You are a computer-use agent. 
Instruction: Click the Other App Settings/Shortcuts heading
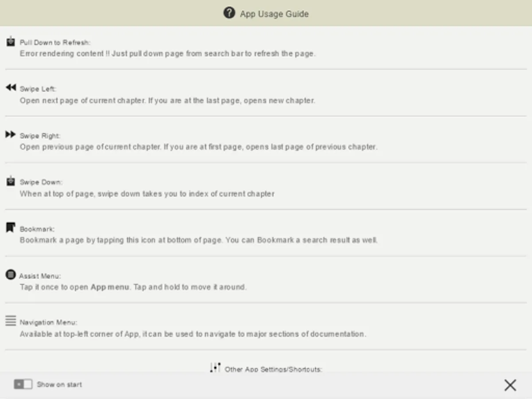click(x=273, y=369)
